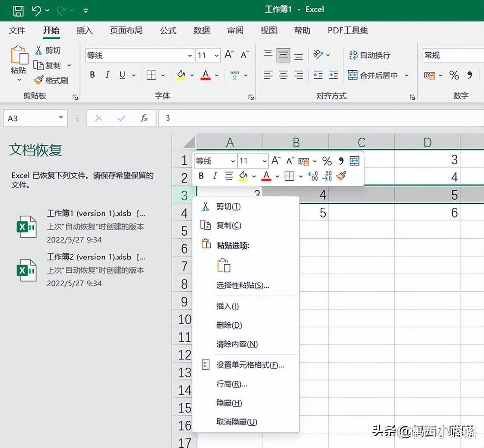
Task: Toggle Italic in the ribbon Font group
Action: [x=108, y=75]
